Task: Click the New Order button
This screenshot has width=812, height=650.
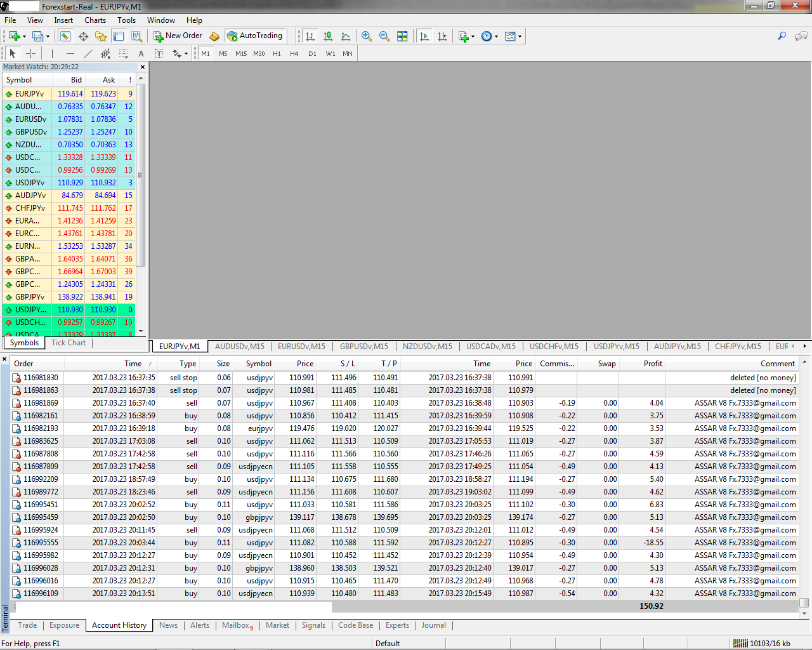Action: [178, 36]
